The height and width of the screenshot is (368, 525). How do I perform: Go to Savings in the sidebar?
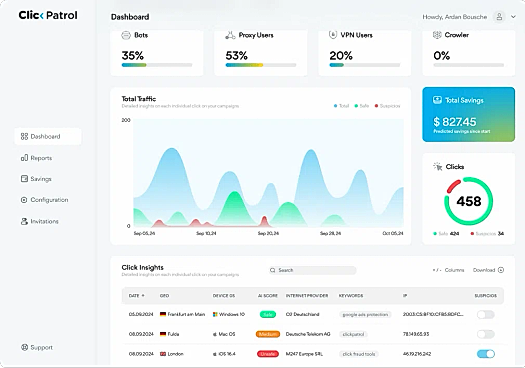(x=36, y=179)
